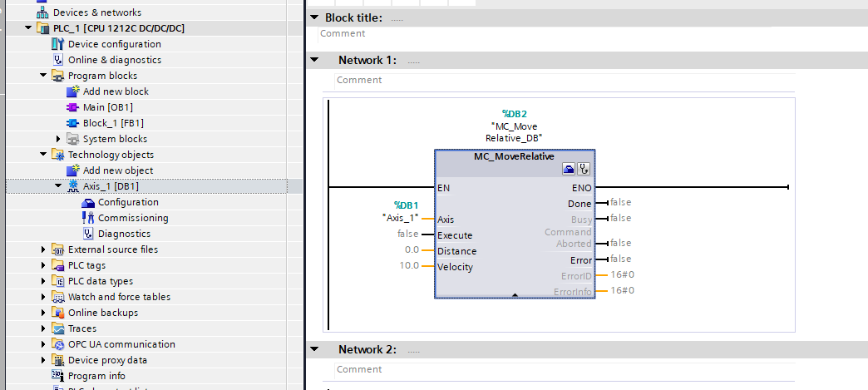This screenshot has width=868, height=390.
Task: Click the Traces folder icon
Action: click(57, 328)
